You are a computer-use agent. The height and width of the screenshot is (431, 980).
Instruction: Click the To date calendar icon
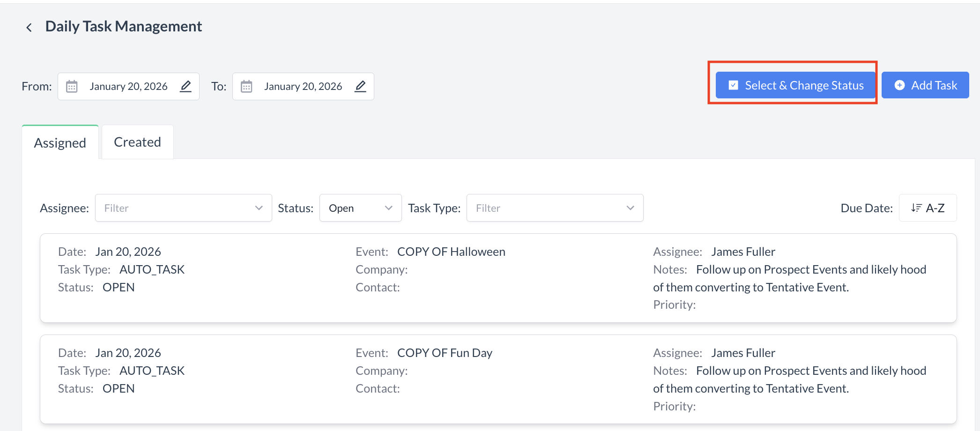(x=246, y=87)
